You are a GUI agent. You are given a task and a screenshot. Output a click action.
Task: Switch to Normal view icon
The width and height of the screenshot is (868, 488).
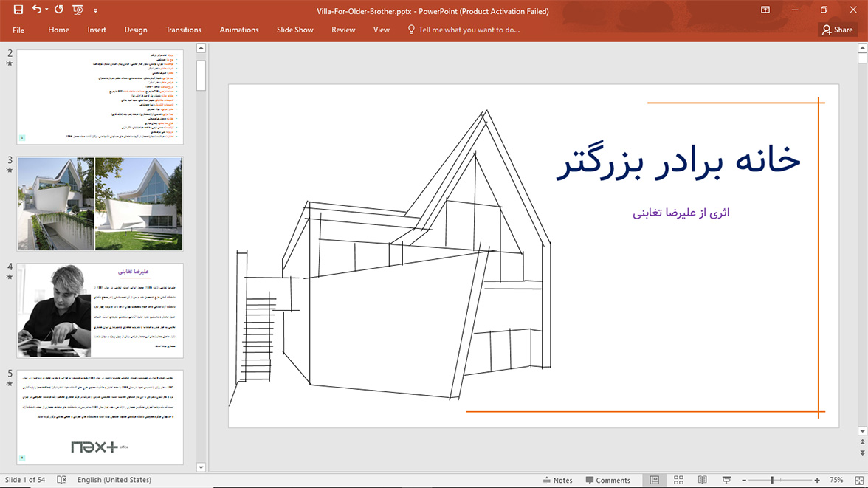[x=654, y=480]
